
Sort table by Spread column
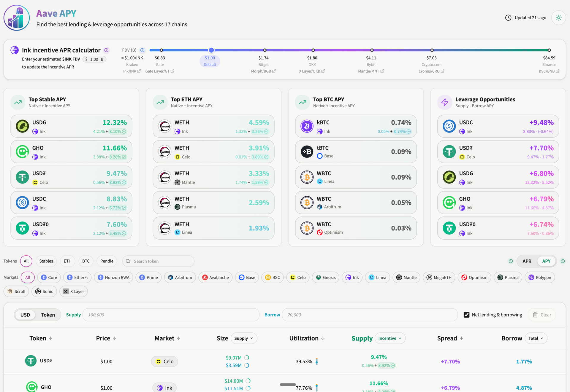[x=450, y=338]
